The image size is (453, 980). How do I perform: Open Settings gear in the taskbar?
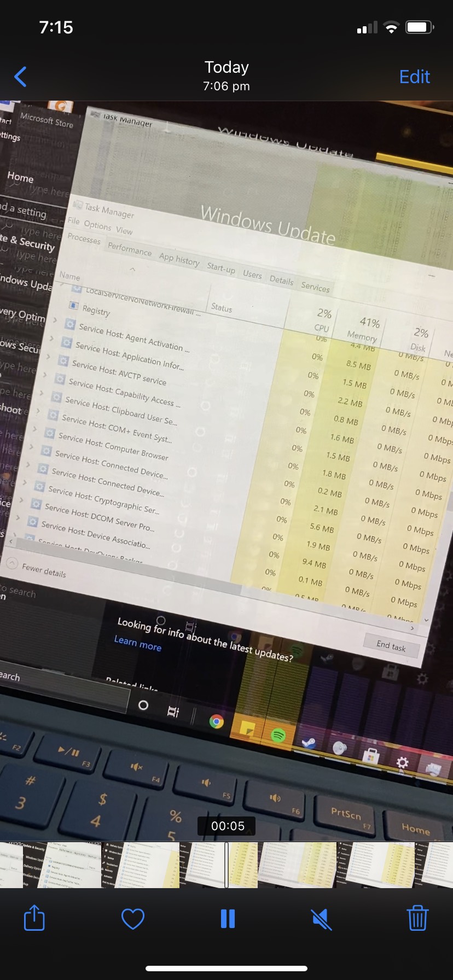402,763
